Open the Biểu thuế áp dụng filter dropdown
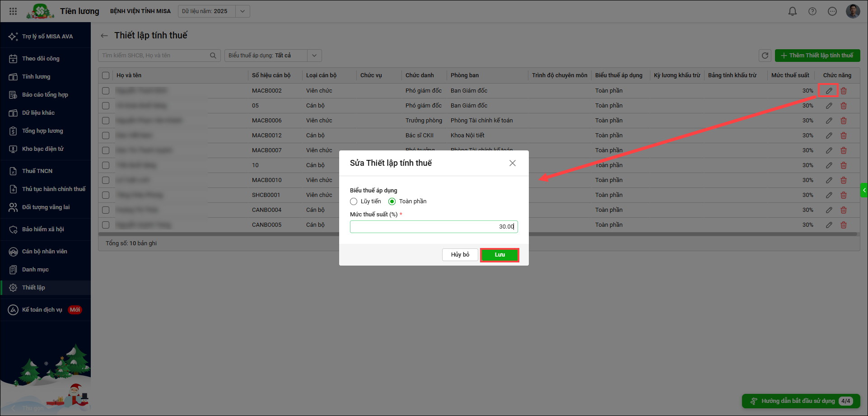 tap(314, 56)
